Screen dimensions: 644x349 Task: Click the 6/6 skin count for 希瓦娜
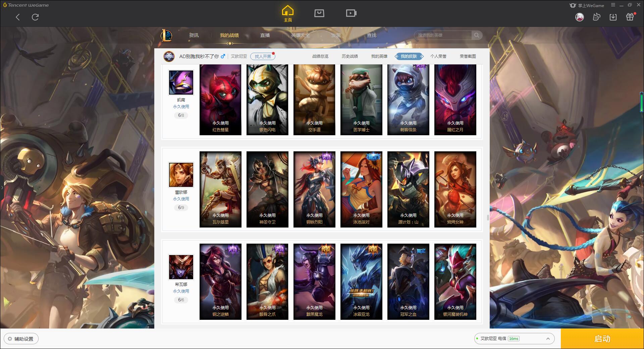tap(181, 300)
